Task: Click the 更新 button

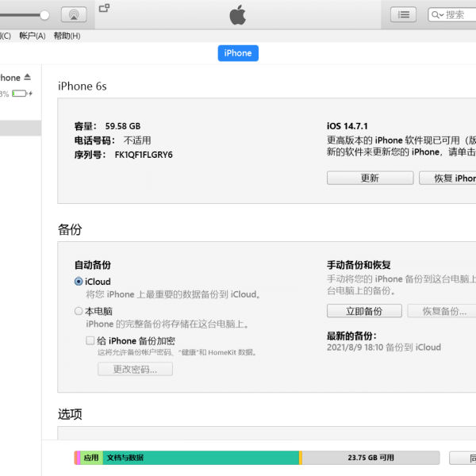Action: tap(370, 178)
